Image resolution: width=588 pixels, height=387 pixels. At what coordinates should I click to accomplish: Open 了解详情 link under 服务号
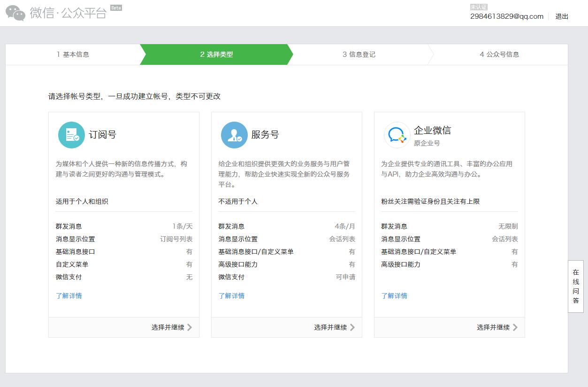(x=231, y=296)
